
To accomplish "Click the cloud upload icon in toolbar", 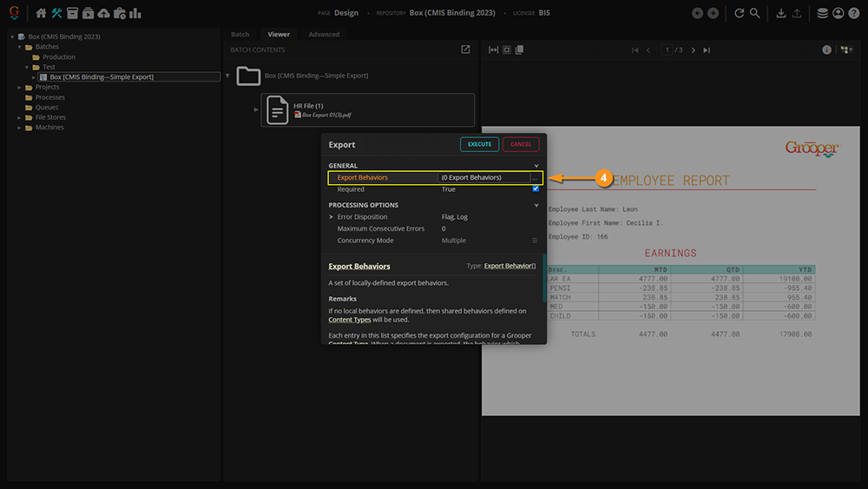I will (x=103, y=13).
